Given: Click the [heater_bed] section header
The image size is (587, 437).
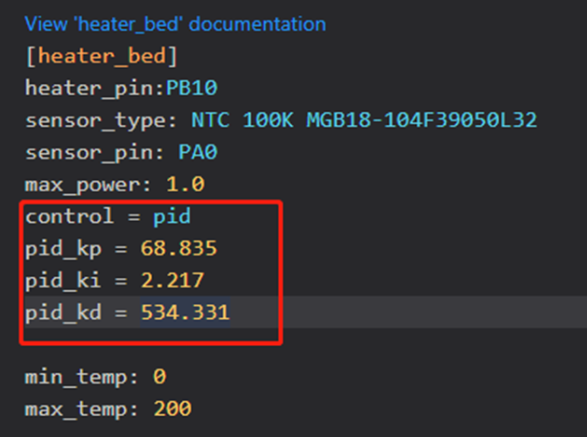Looking at the screenshot, I should tap(101, 57).
